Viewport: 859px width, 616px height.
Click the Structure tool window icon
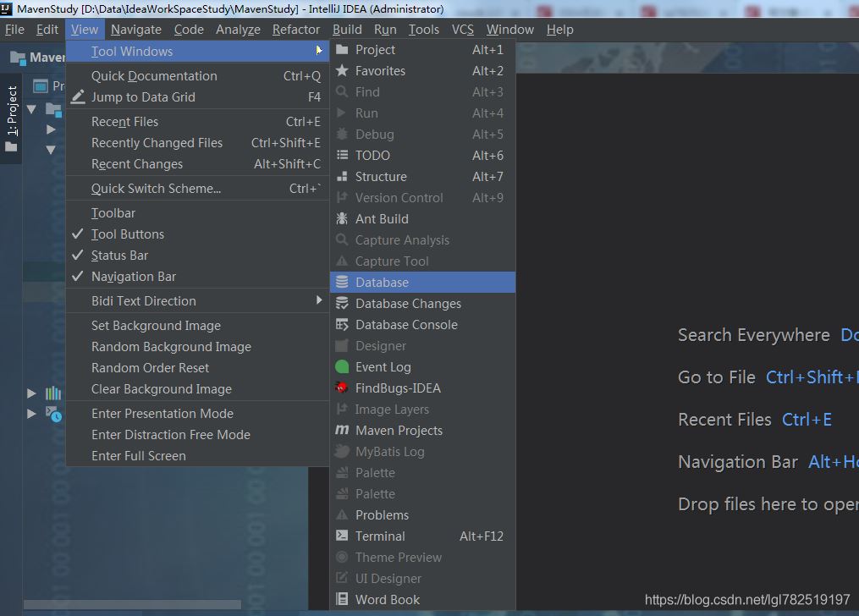[x=342, y=177]
